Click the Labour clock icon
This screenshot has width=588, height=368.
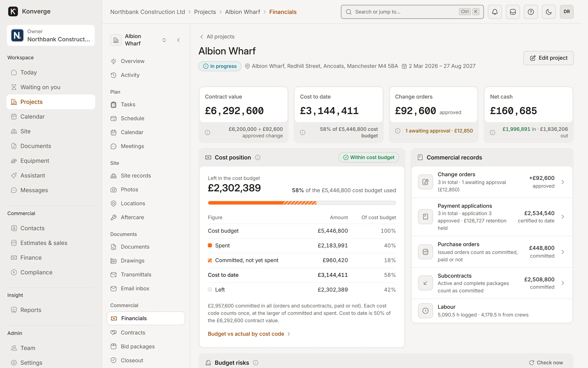pyautogui.click(x=425, y=311)
